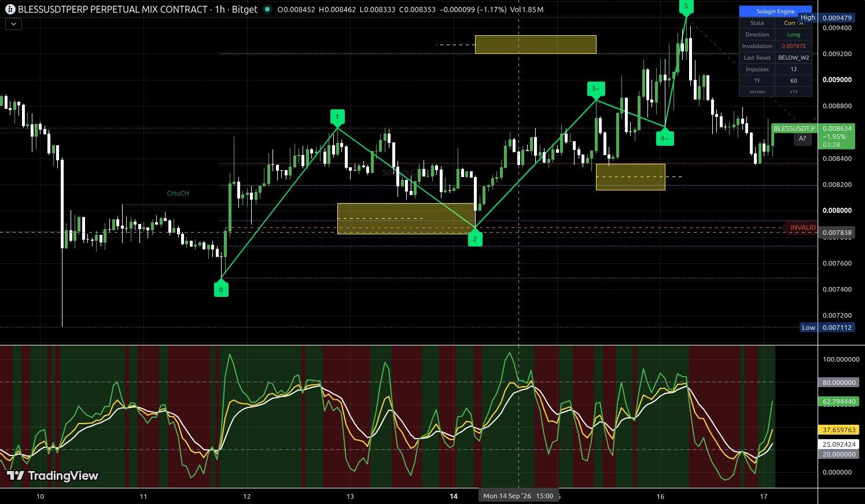This screenshot has height=504, width=865.
Task: Click date 17 on the time axis
Action: 764,496
